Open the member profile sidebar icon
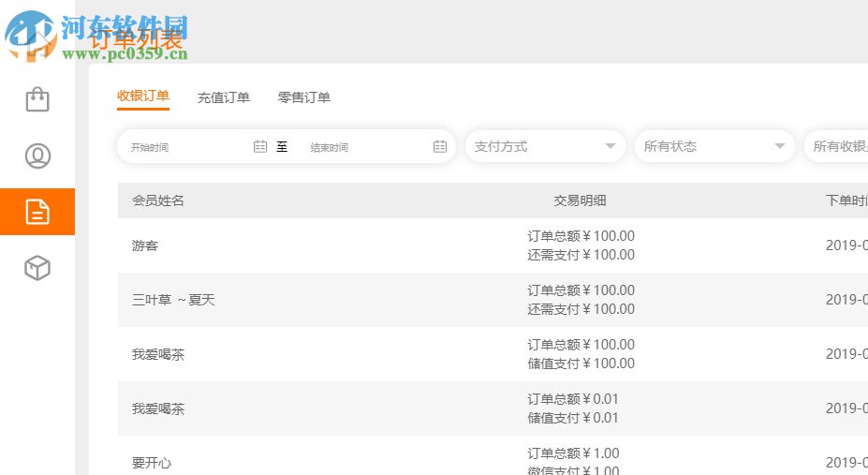 [x=37, y=156]
